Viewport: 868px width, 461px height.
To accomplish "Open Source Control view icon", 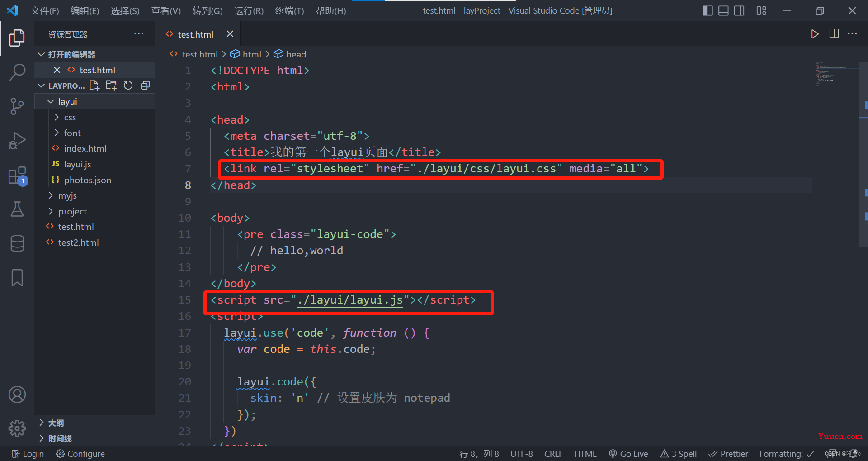I will pyautogui.click(x=17, y=106).
